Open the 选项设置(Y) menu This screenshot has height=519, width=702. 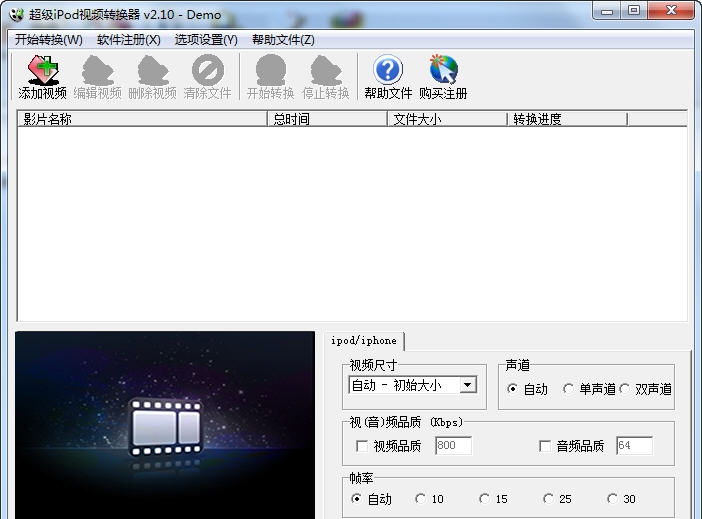click(206, 40)
